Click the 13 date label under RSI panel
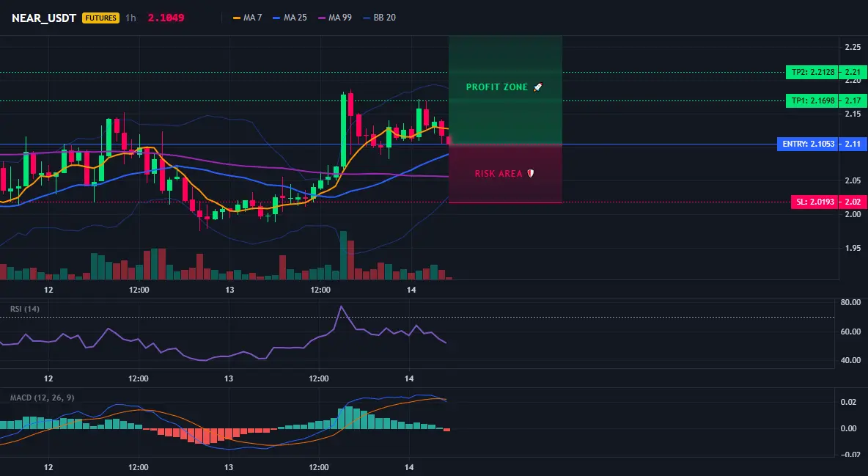868x476 pixels. 229,378
